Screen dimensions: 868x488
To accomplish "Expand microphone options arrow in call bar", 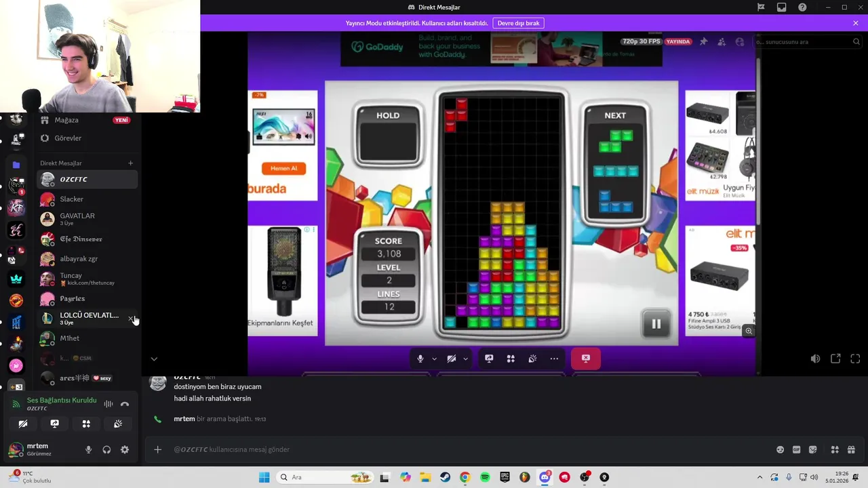I will (434, 359).
